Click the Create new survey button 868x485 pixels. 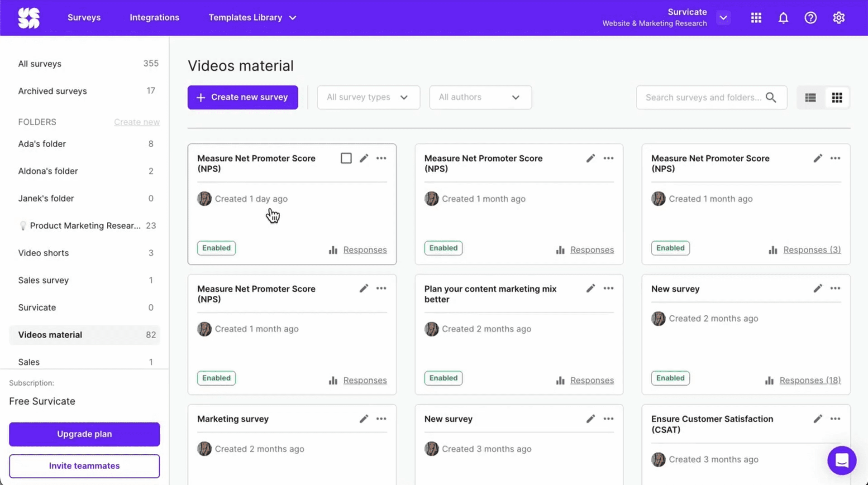coord(243,97)
